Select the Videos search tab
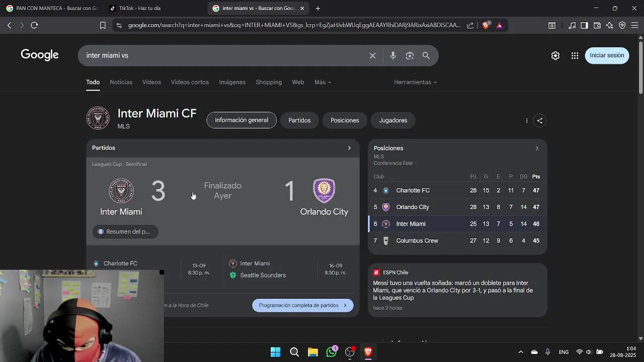This screenshot has width=644, height=362. pos(151,82)
